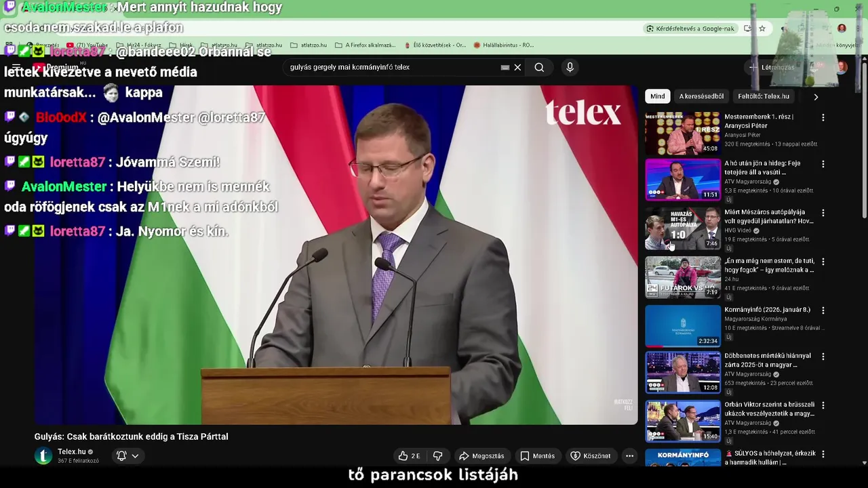This screenshot has width=868, height=488.
Task: Open options for Döbbenetes mértékű hiánnyal video
Action: pos(823,357)
